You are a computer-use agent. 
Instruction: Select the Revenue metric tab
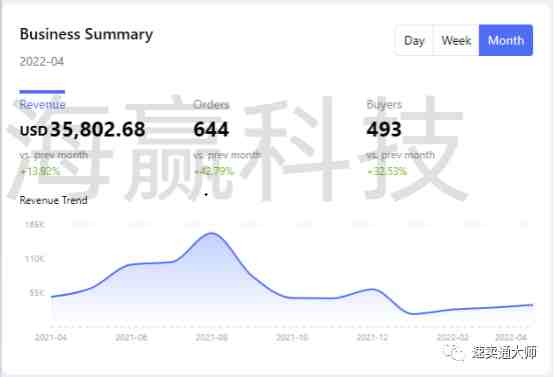point(42,105)
